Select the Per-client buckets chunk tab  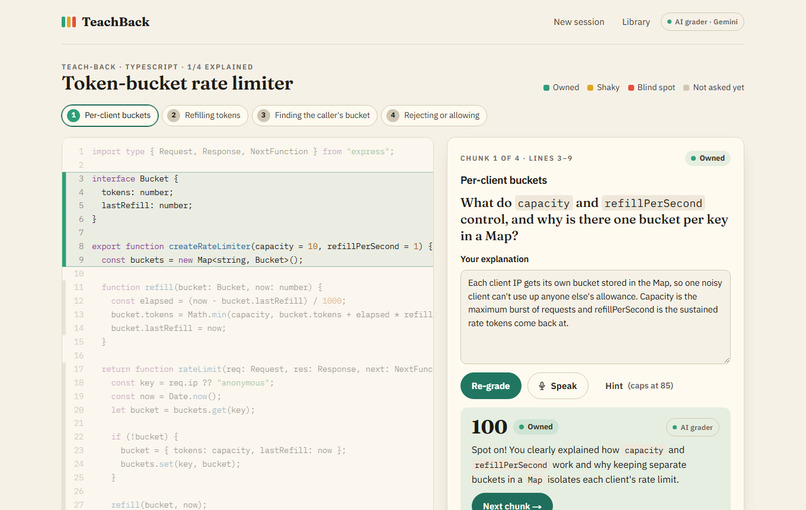(109, 115)
